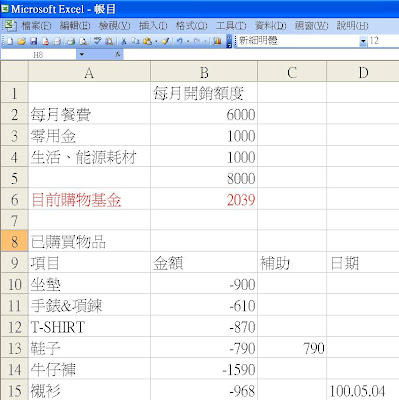Viewport: 399px width, 400px height.
Task: Open the 格式(O) menu
Action: (x=192, y=25)
